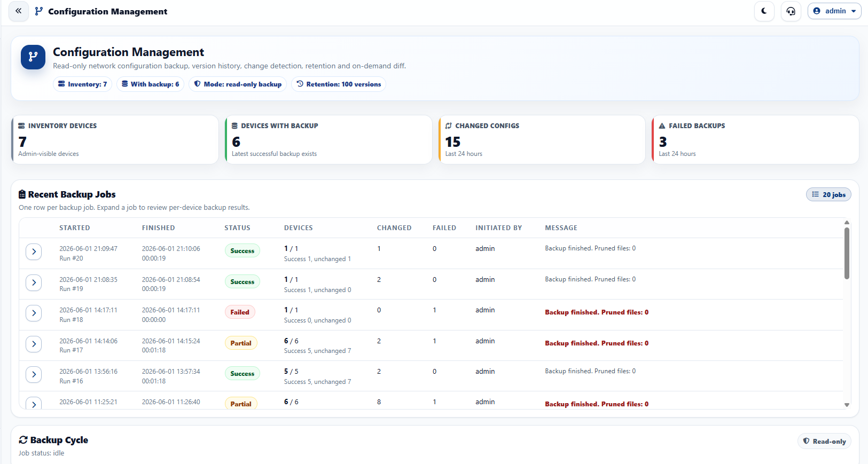Click the Read-only shield badge
This screenshot has width=868, height=464.
[x=824, y=442]
